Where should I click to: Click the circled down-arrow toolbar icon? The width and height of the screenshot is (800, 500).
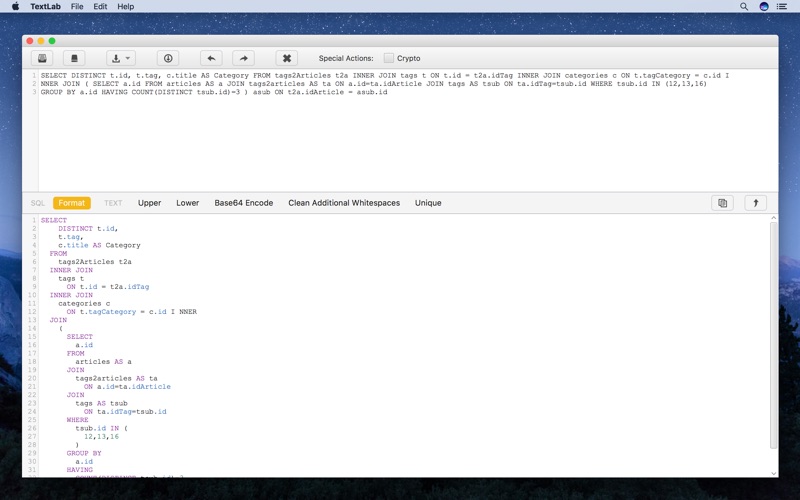coord(168,58)
